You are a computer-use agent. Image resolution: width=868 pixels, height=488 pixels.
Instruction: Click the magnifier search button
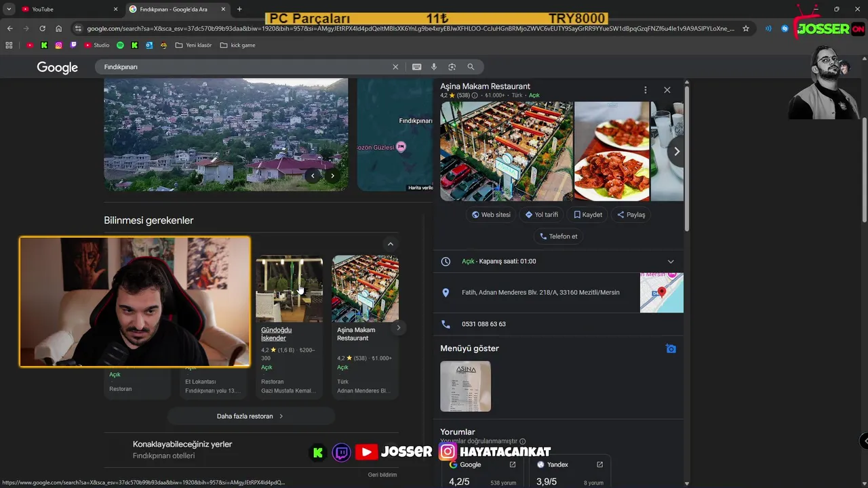pos(471,67)
